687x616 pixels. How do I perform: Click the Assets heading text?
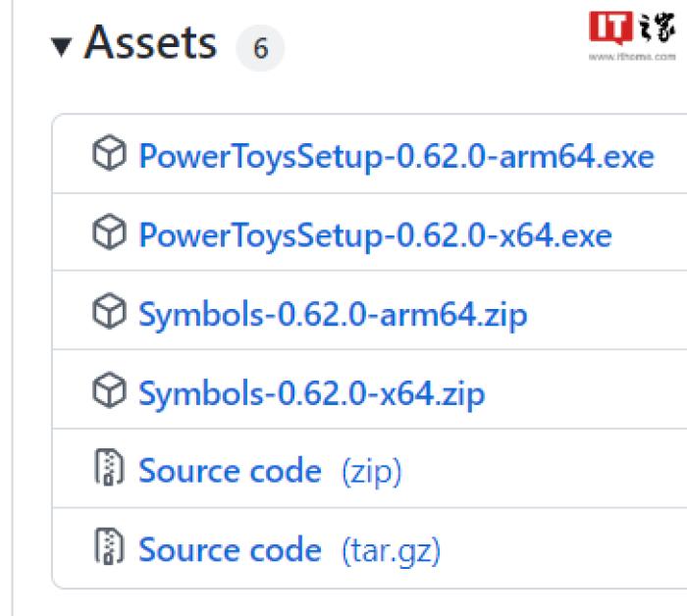[x=151, y=42]
